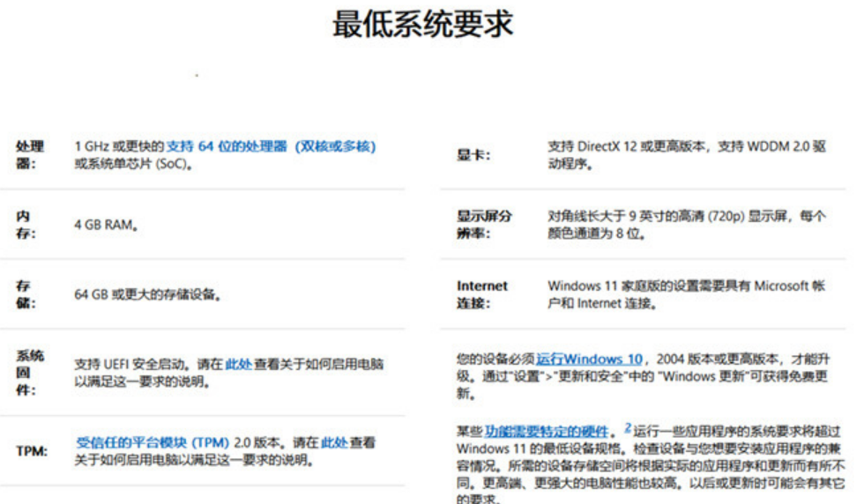Viewport: 864px width, 504px height.
Task: Click the superscript footnote 2 marker
Action: click(628, 428)
